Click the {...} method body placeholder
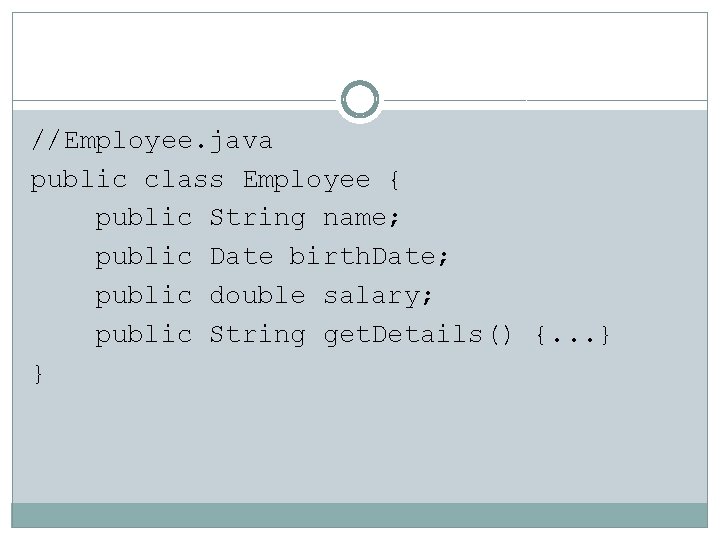720x540 pixels. pos(573,335)
